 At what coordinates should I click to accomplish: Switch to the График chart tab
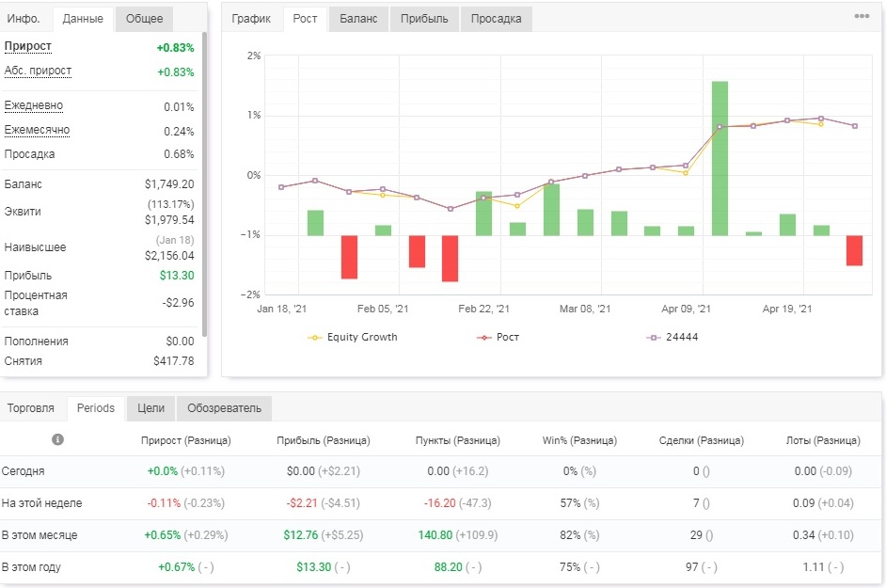point(251,19)
